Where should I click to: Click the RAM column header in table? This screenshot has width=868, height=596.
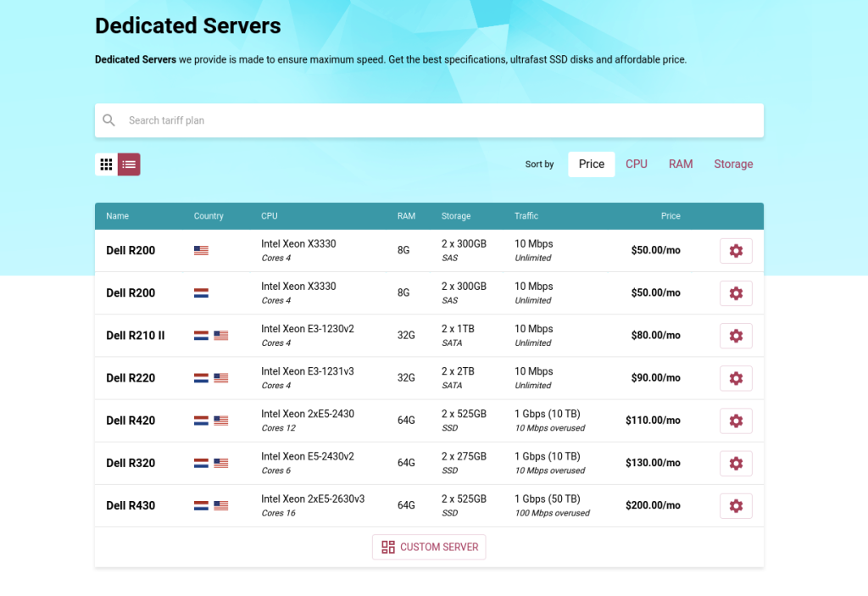pos(406,216)
